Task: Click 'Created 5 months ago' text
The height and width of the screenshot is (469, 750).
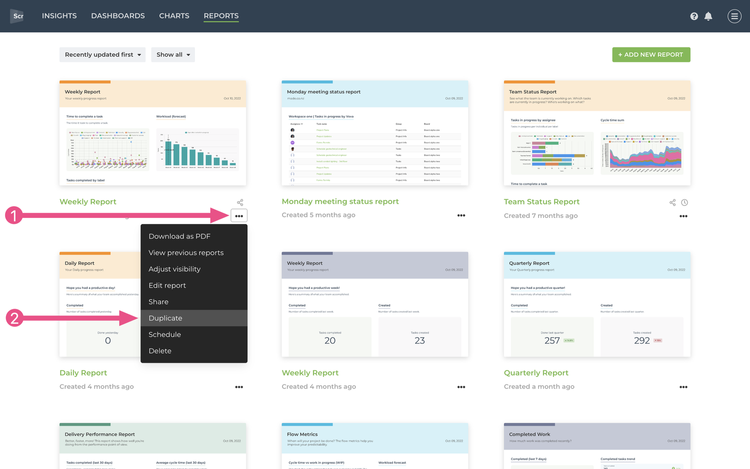Action: 319,215
